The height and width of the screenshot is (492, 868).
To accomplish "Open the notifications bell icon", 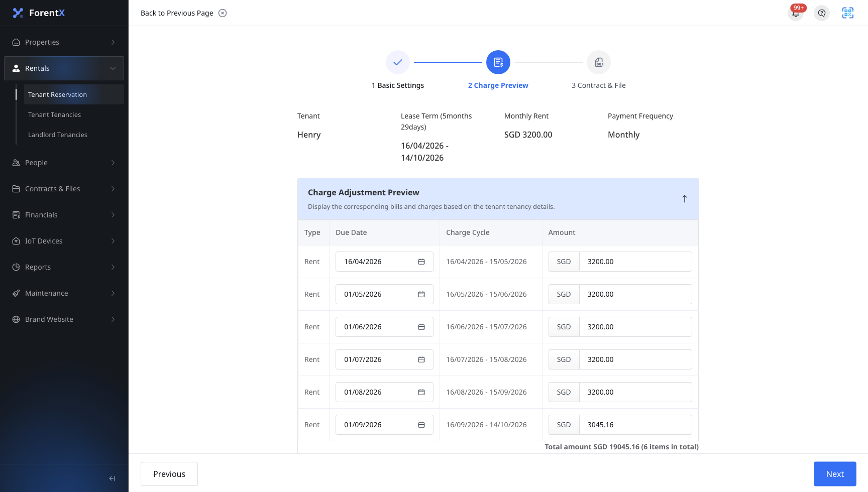I will pos(796,13).
